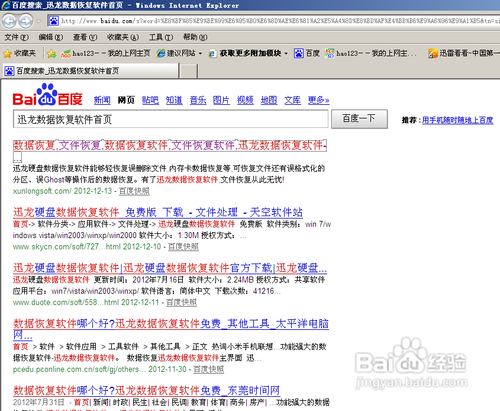Switch to 文库 search category
The height and width of the screenshot is (411, 500).
tap(292, 100)
